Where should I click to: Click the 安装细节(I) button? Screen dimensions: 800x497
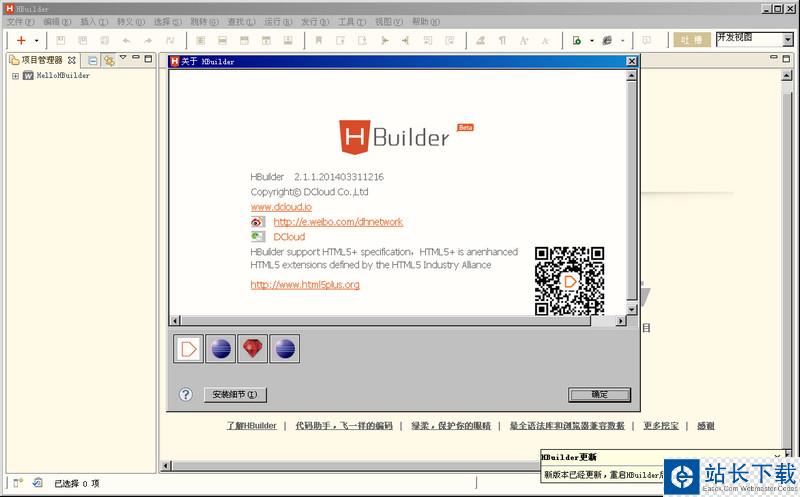235,394
